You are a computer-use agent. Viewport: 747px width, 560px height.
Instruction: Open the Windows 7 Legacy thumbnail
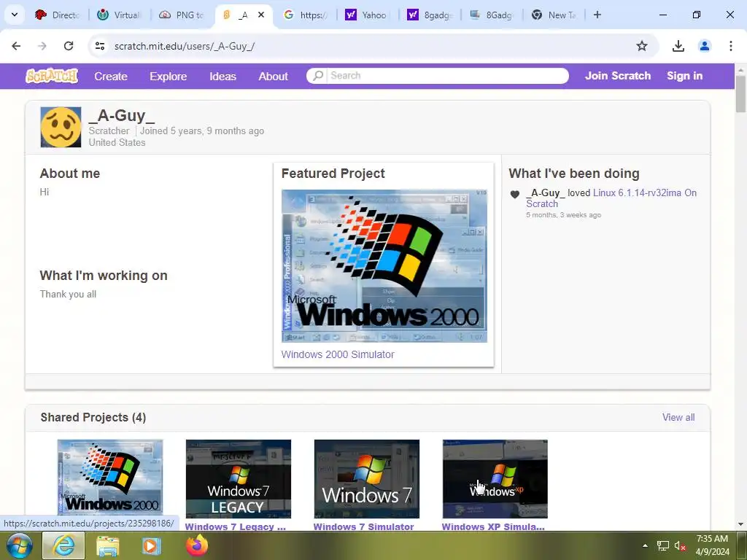coord(239,478)
